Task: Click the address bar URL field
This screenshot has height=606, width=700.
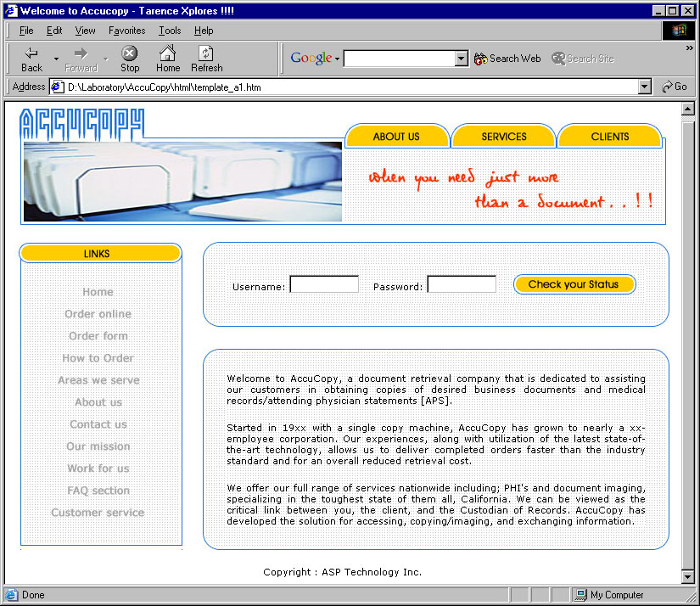Action: point(350,87)
